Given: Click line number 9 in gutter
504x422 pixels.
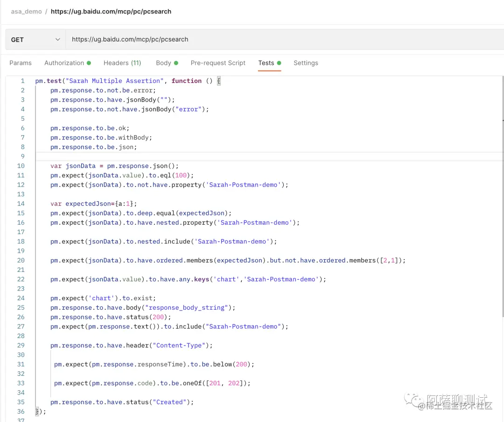Looking at the screenshot, I should pos(22,156).
